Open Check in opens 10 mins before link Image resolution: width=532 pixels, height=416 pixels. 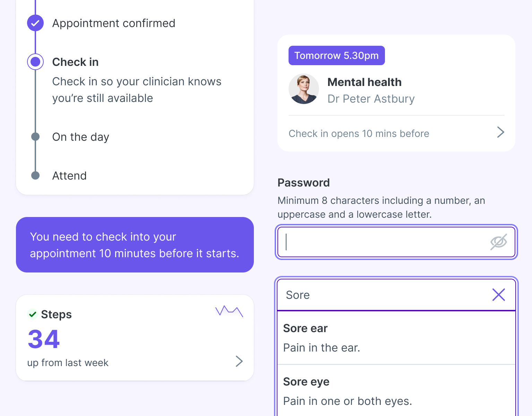pyautogui.click(x=359, y=133)
